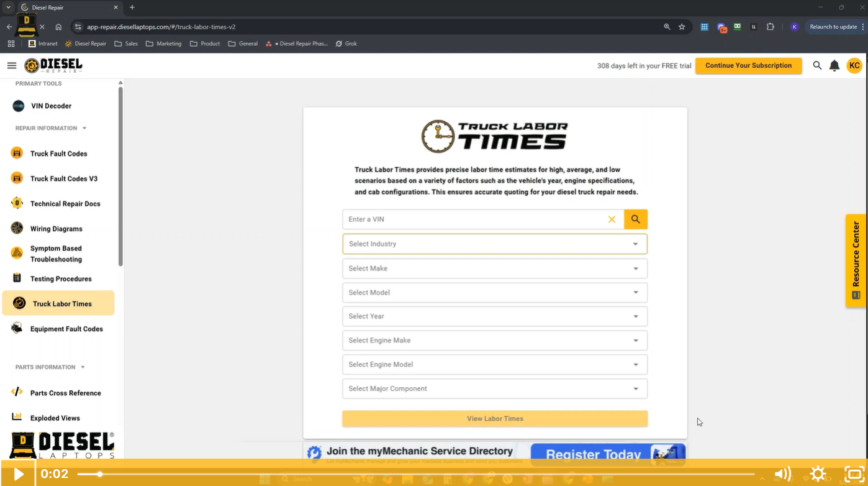Open the browser extensions puzzle icon
Image resolution: width=868 pixels, height=486 pixels.
(x=771, y=27)
